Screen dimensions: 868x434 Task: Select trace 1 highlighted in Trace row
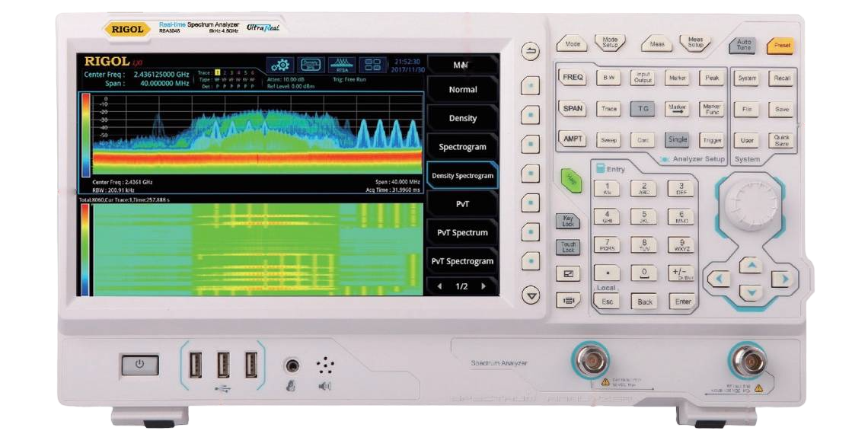(x=218, y=72)
